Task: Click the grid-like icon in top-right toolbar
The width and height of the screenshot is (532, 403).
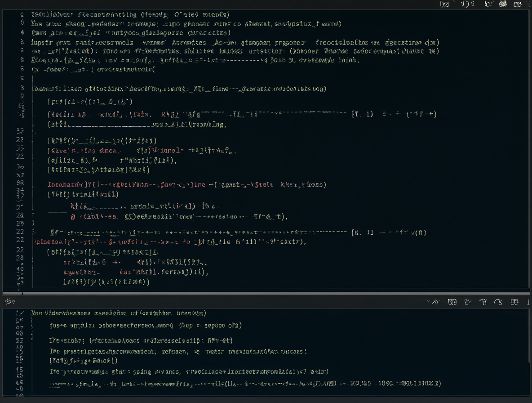Action: pos(503,4)
